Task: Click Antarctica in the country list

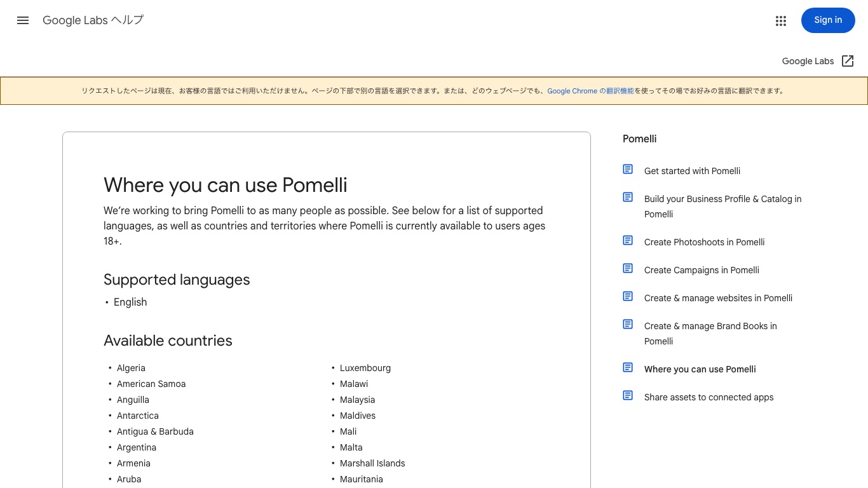Action: (x=138, y=416)
